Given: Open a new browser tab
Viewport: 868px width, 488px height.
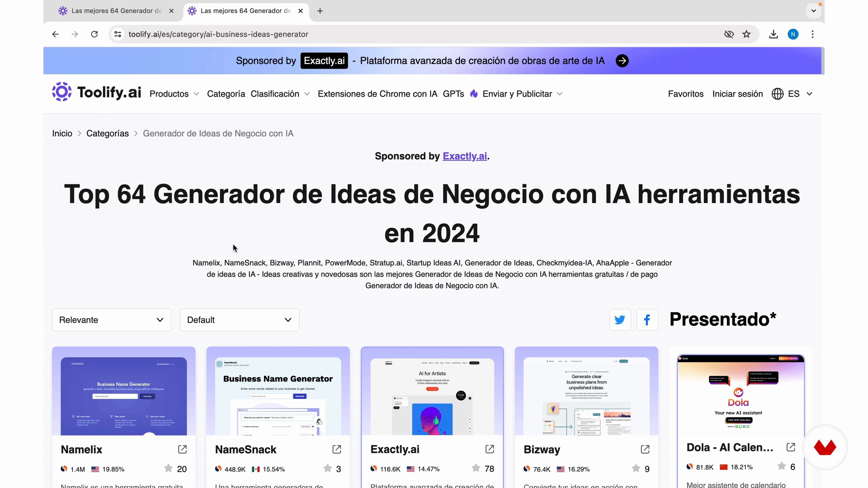Looking at the screenshot, I should (x=320, y=11).
